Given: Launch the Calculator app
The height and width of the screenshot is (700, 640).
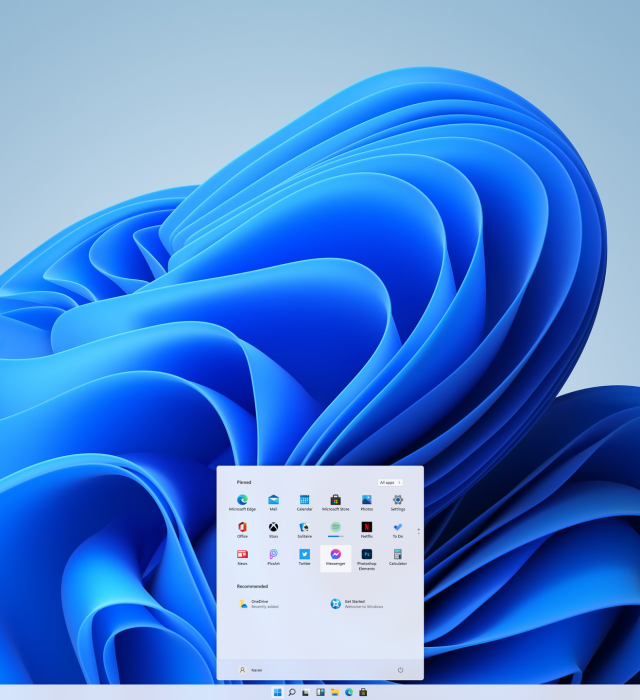Looking at the screenshot, I should pos(398,555).
